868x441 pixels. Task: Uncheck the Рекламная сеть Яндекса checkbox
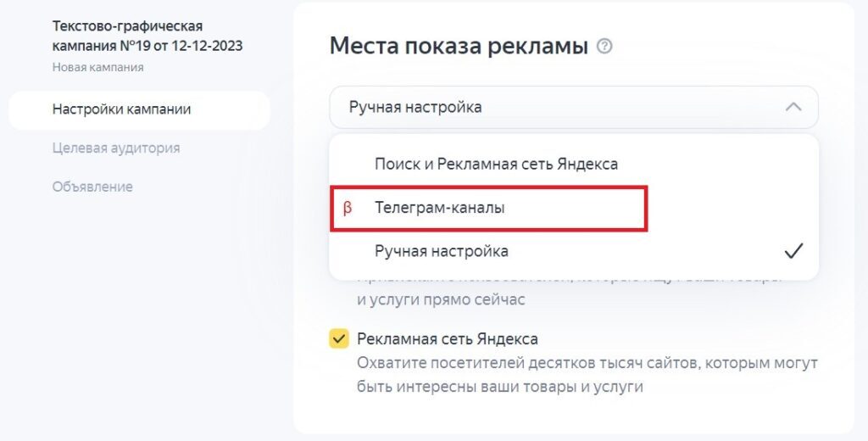[339, 340]
